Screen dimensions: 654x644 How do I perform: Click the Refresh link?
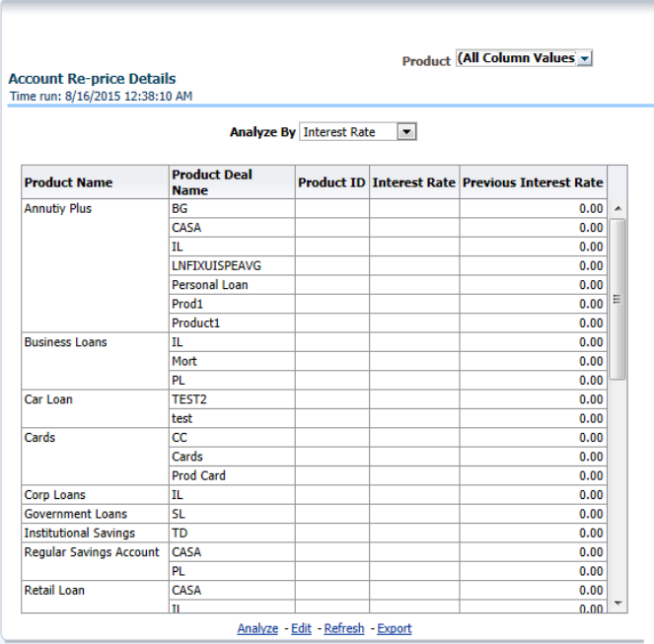(x=344, y=628)
